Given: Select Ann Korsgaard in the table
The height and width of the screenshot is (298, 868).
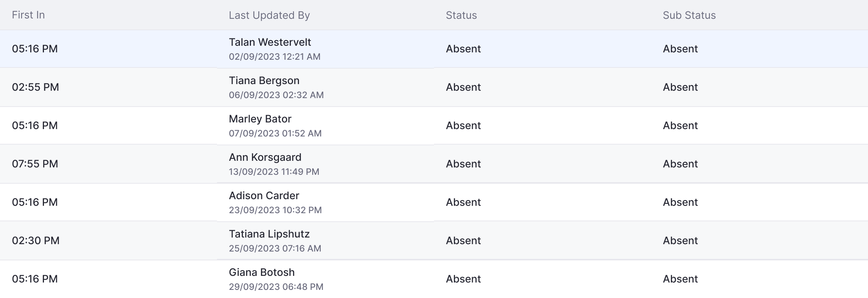Looking at the screenshot, I should pos(265,157).
